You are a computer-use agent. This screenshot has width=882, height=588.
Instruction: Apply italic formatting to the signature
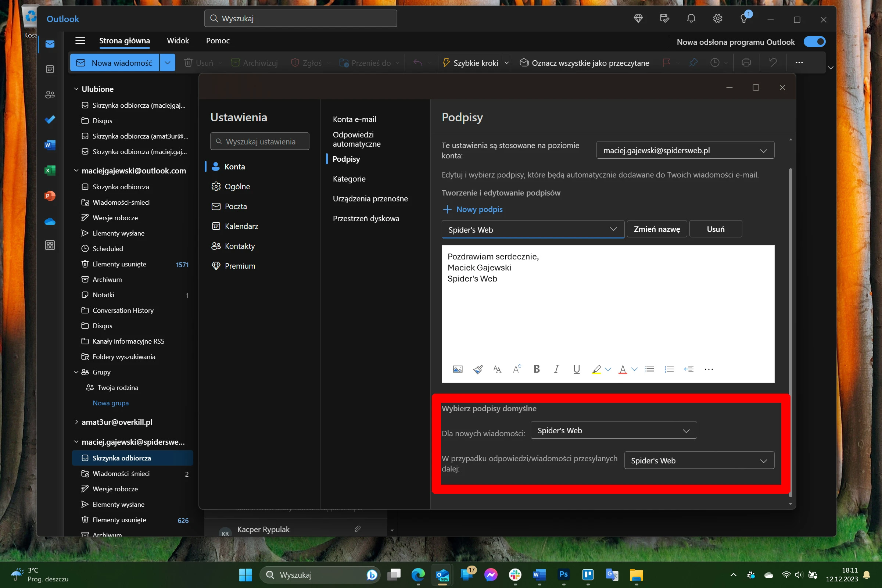tap(556, 369)
